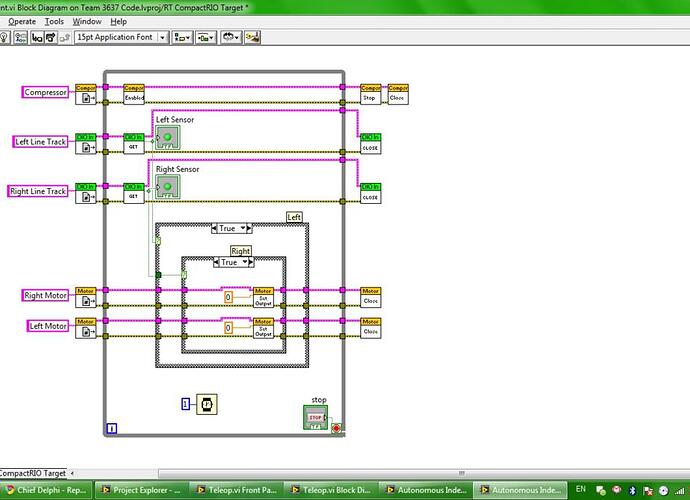Click numeric constant 1 beside the timer
Image resolution: width=690 pixels, height=500 pixels.
pyautogui.click(x=186, y=404)
